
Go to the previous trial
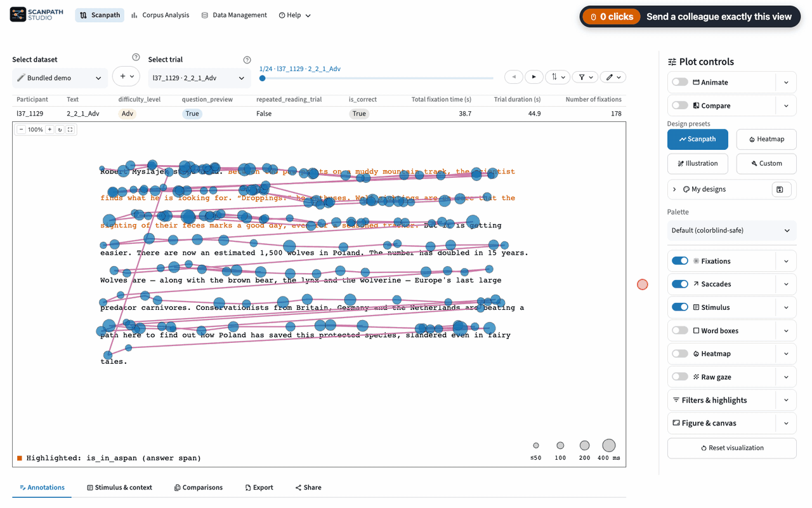point(514,77)
